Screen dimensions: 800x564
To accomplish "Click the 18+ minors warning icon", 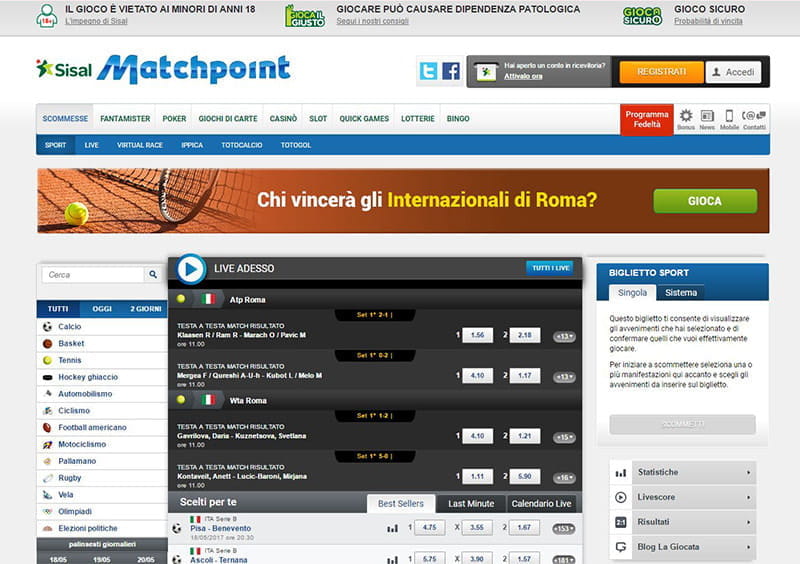I will [46, 16].
